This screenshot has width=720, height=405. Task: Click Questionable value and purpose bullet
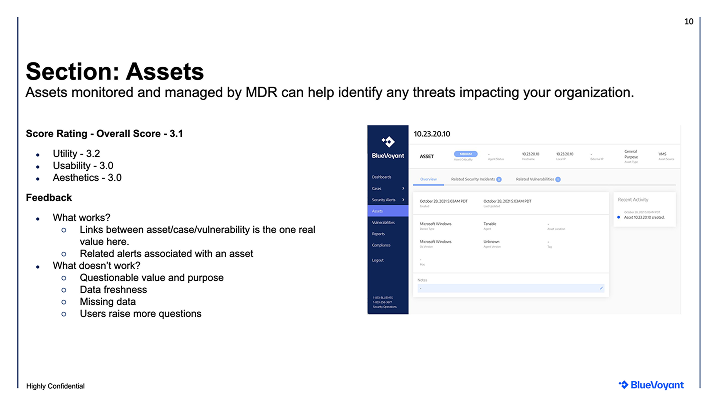(152, 278)
